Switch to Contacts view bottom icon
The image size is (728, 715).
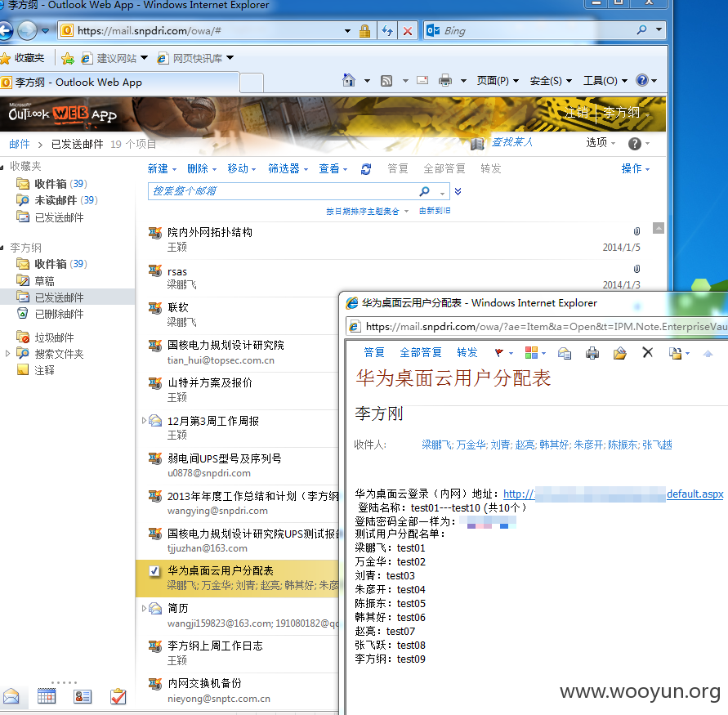coord(83,696)
